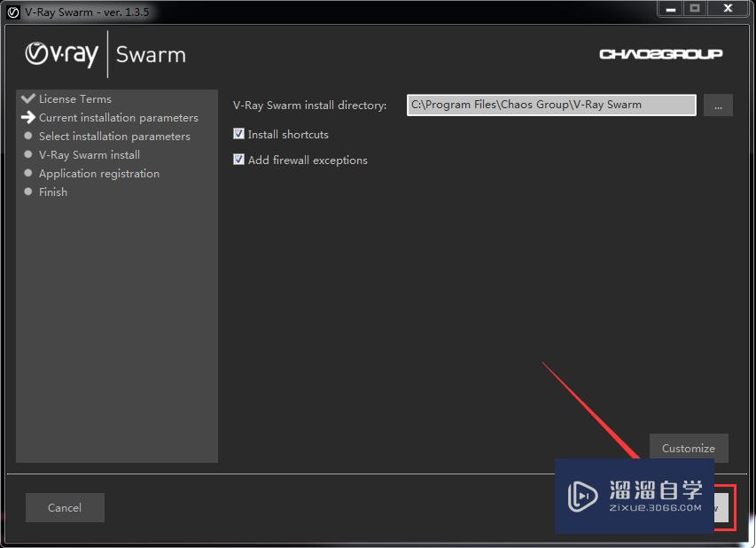
Task: Select the Current installation parameters step
Action: 119,117
